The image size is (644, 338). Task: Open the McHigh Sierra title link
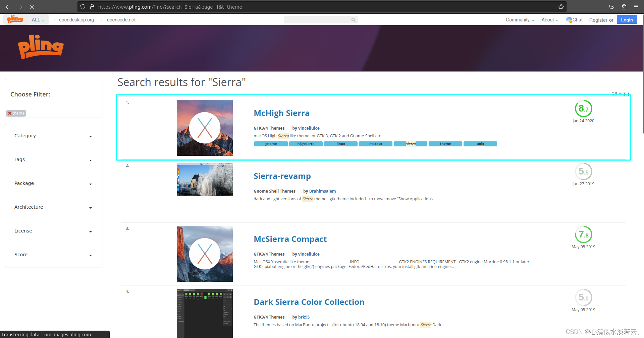pyautogui.click(x=281, y=113)
